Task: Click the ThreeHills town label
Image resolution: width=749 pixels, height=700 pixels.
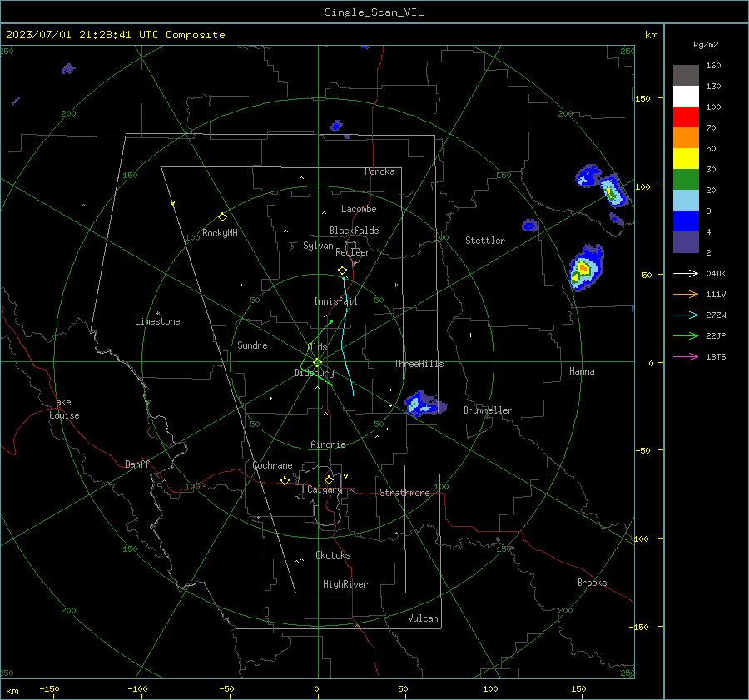Action: pos(419,364)
